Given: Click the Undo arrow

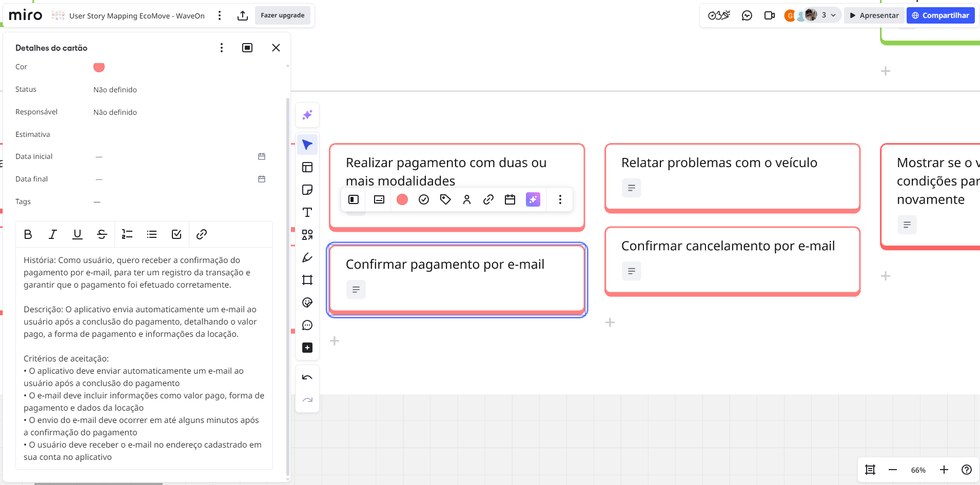Looking at the screenshot, I should (307, 377).
